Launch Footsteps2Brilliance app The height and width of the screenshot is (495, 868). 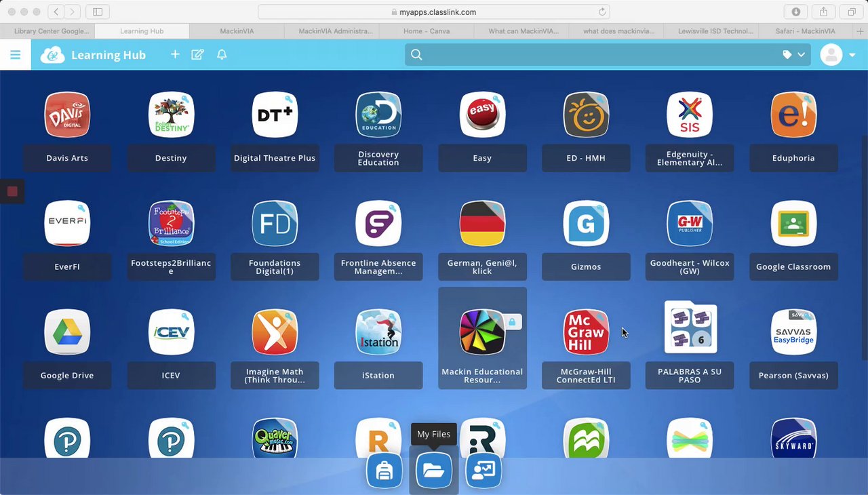tap(171, 223)
